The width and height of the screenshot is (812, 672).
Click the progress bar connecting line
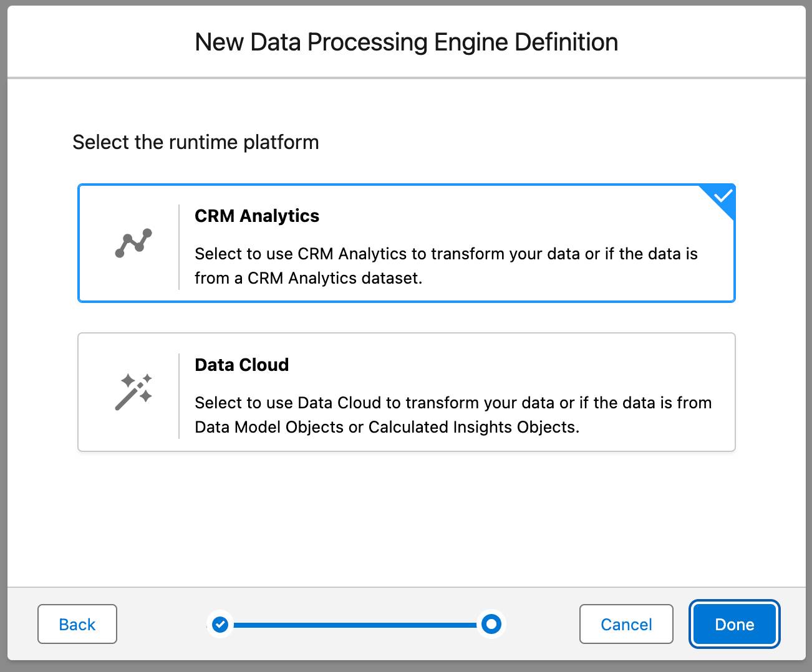pyautogui.click(x=355, y=624)
